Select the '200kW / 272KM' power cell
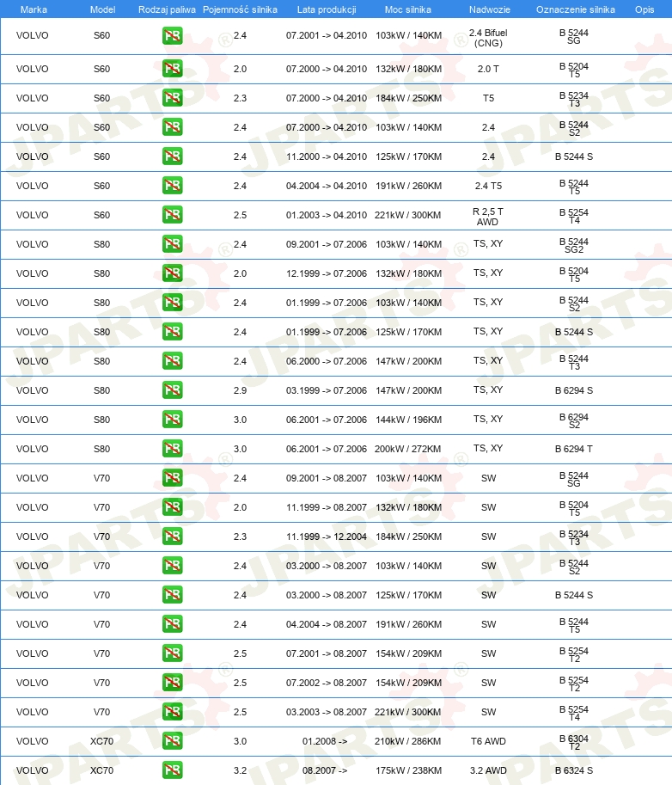 pos(408,449)
